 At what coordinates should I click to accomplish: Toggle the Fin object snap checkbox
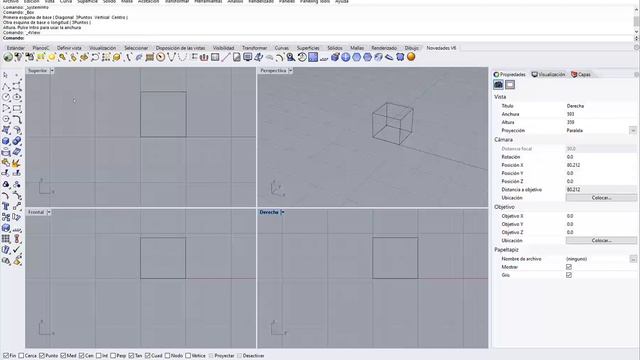click(x=6, y=356)
